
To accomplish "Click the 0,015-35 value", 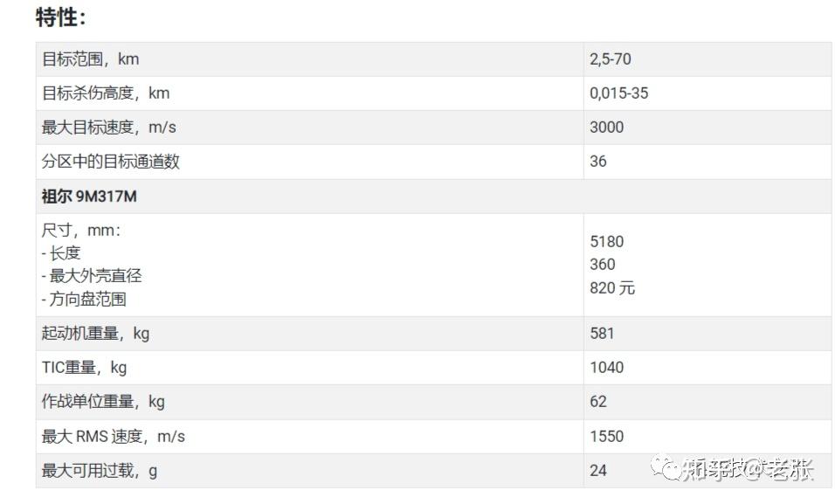I will pos(618,93).
